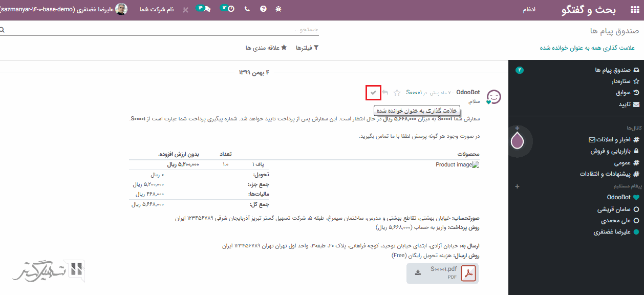
Task: Download the S00001.pdf attachment
Action: pyautogui.click(x=418, y=273)
